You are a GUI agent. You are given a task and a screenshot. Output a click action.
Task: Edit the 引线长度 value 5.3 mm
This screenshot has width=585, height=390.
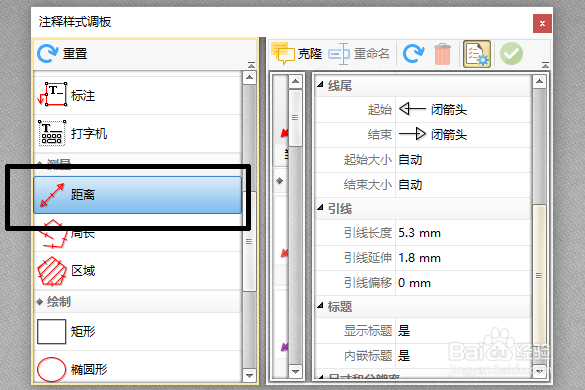pyautogui.click(x=463, y=233)
